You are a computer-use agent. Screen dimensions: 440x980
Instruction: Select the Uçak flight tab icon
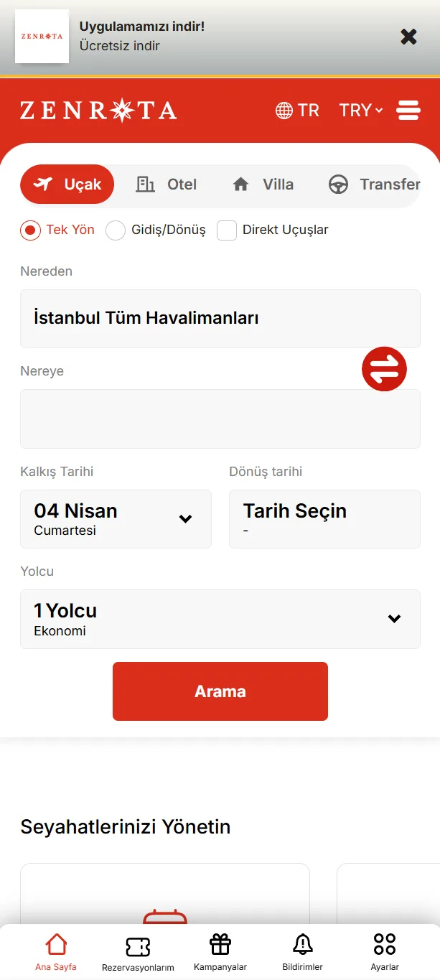(43, 184)
